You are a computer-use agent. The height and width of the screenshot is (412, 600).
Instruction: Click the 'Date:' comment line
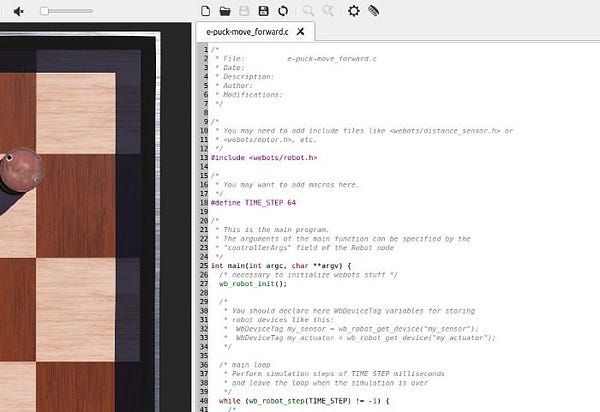pyautogui.click(x=230, y=68)
